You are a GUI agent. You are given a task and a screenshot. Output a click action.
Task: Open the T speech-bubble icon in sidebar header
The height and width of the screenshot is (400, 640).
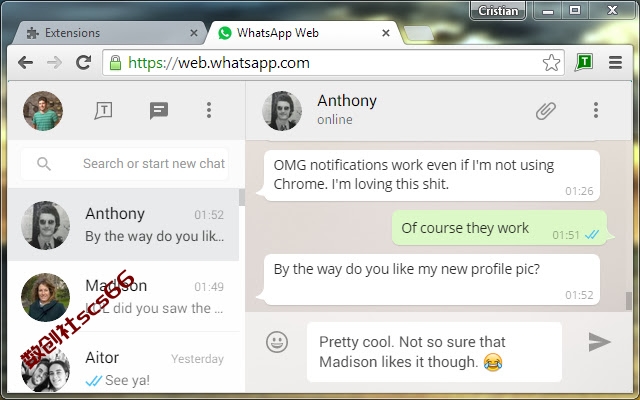point(104,110)
